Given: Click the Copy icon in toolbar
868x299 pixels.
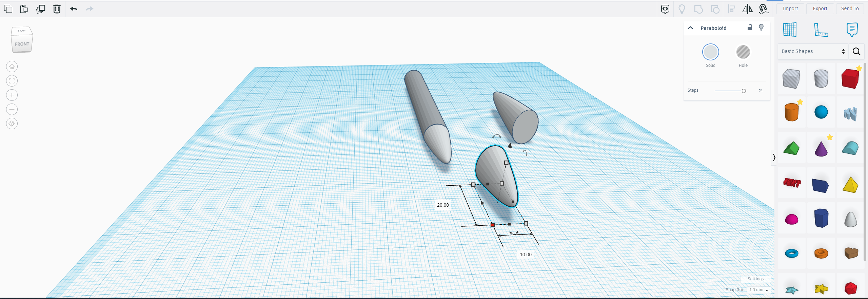Looking at the screenshot, I should 8,9.
